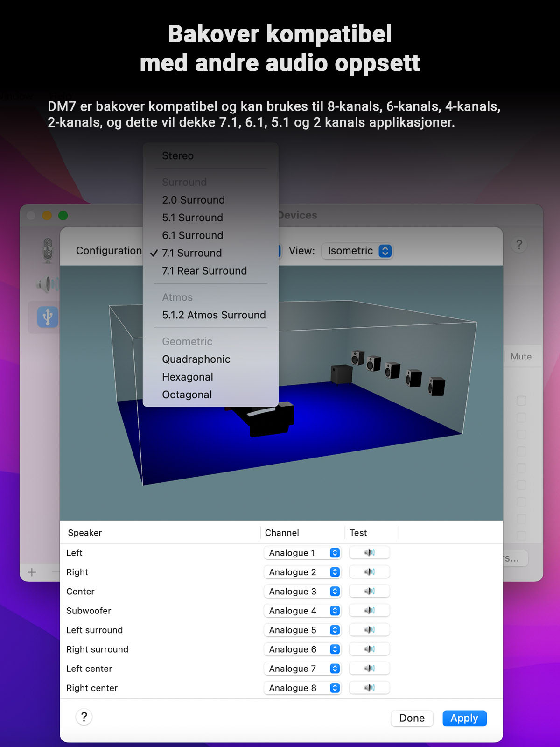
Task: Test the Left speaker sound
Action: 369,553
